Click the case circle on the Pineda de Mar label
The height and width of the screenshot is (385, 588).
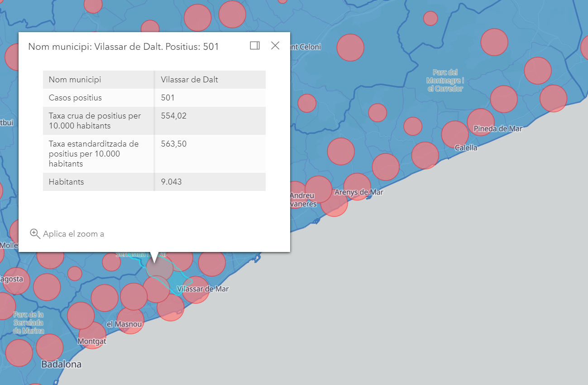coord(481,123)
